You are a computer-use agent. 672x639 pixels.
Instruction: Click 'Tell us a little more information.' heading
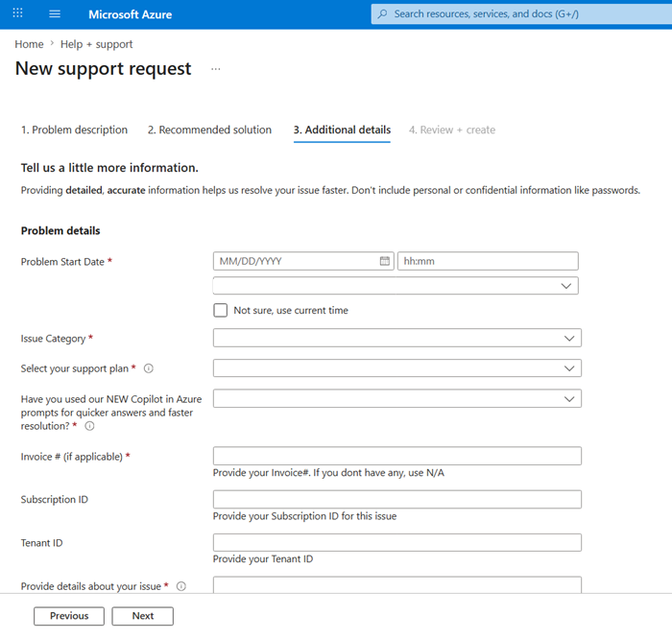pos(109,168)
